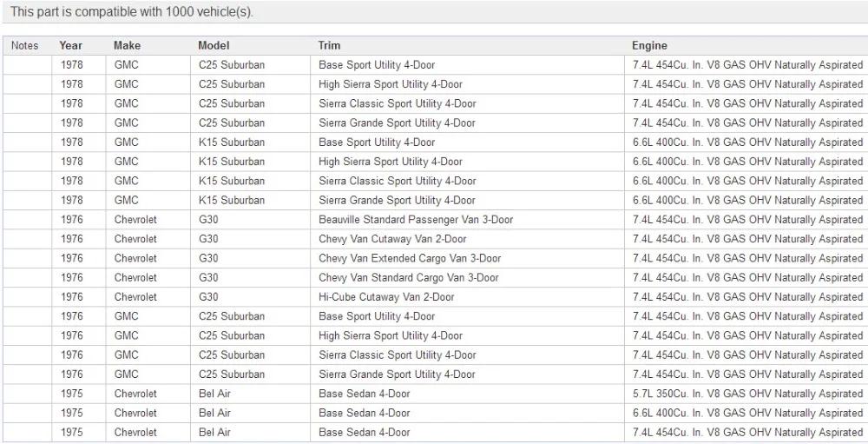This screenshot has width=868, height=444.
Task: Click 6.6L engine cell in 1978 K15 High Sierra row
Action: pyautogui.click(x=746, y=162)
